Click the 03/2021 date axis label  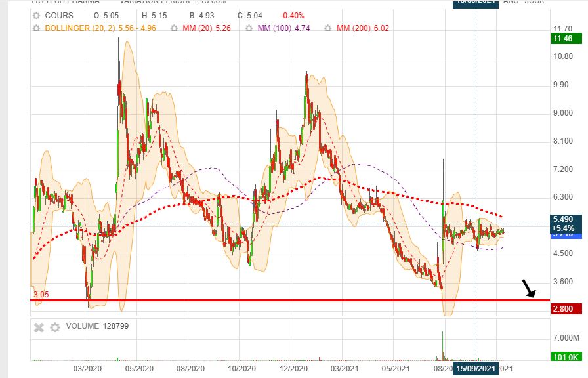click(345, 369)
